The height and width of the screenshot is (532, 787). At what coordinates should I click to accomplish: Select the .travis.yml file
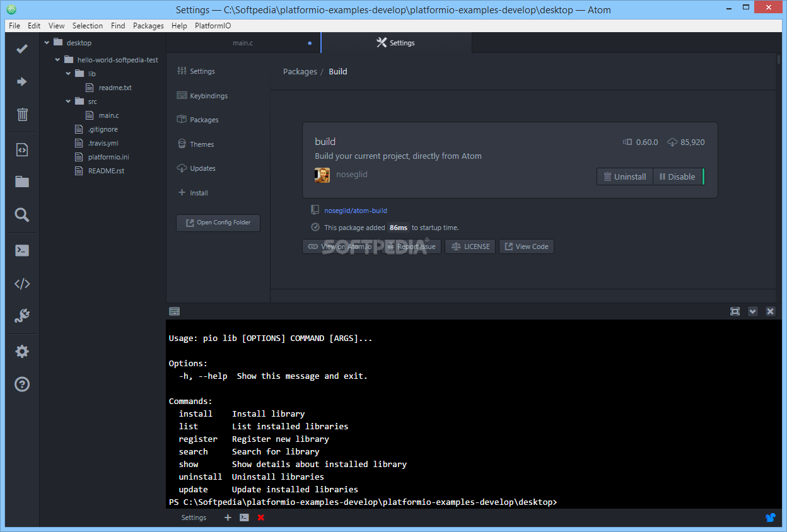coord(103,143)
